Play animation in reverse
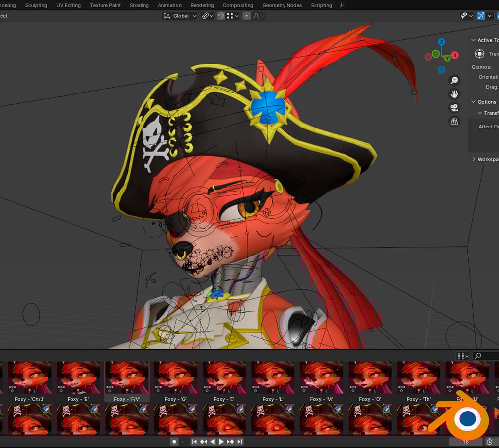 click(213, 442)
